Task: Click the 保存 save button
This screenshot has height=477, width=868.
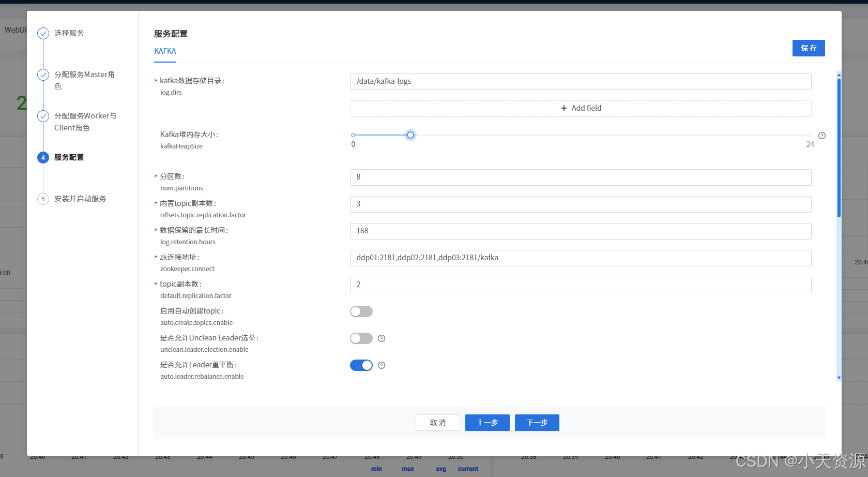Action: point(809,48)
